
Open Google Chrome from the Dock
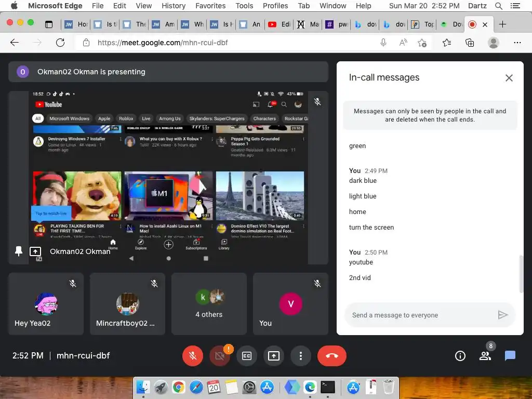179,387
